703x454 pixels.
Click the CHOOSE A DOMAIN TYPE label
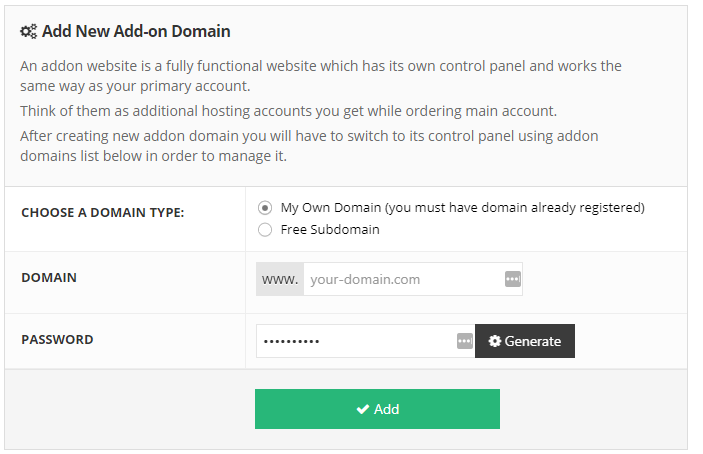[x=103, y=212]
